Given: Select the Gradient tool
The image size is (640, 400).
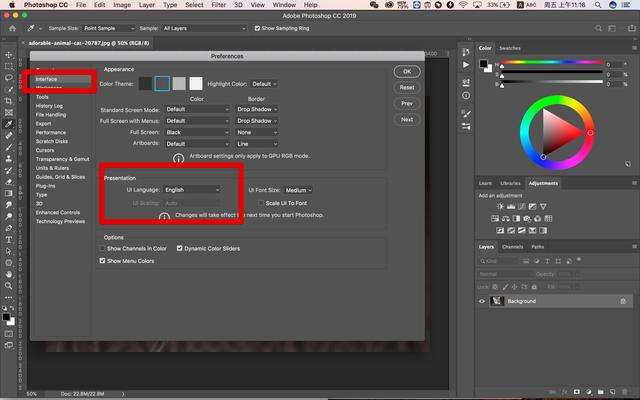Looking at the screenshot, I should tap(9, 193).
